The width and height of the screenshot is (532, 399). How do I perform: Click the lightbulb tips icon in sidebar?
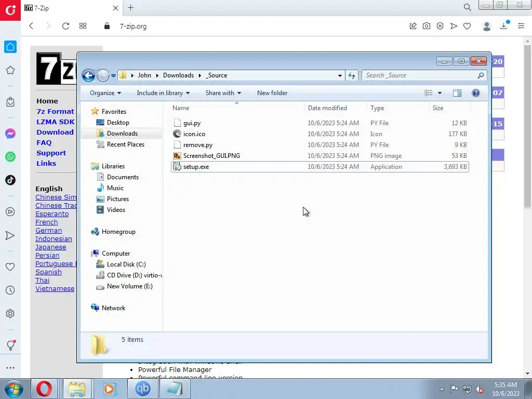tap(10, 345)
